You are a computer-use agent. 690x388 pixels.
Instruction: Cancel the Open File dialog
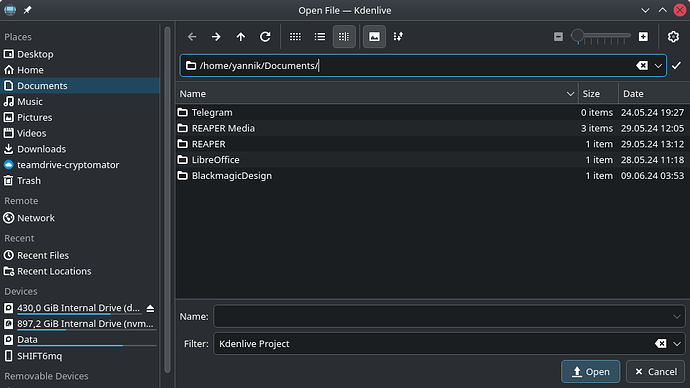tap(656, 372)
